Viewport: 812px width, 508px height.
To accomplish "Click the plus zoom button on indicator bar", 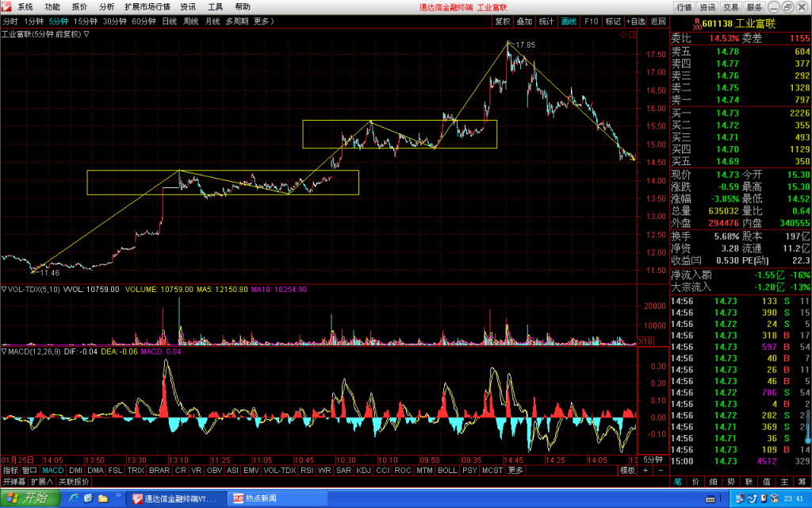I will coord(645,470).
